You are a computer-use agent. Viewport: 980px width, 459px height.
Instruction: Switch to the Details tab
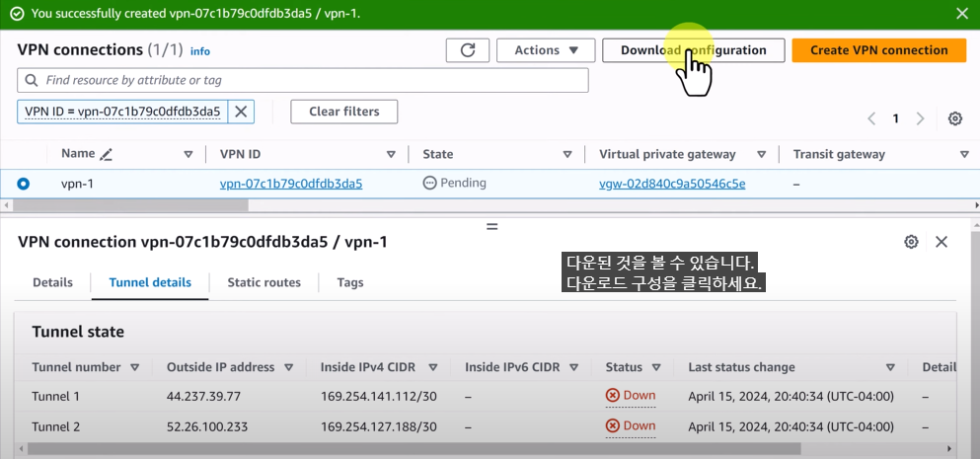click(52, 282)
